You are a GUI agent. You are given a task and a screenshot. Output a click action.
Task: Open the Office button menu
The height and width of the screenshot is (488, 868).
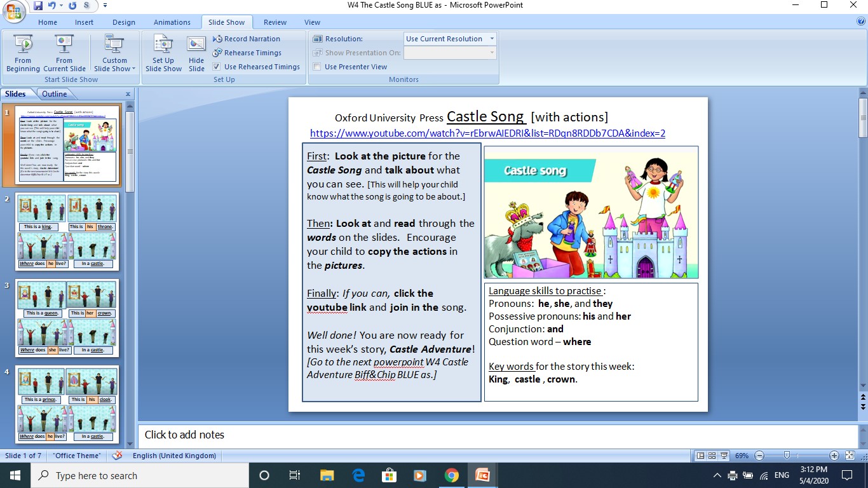pyautogui.click(x=14, y=11)
